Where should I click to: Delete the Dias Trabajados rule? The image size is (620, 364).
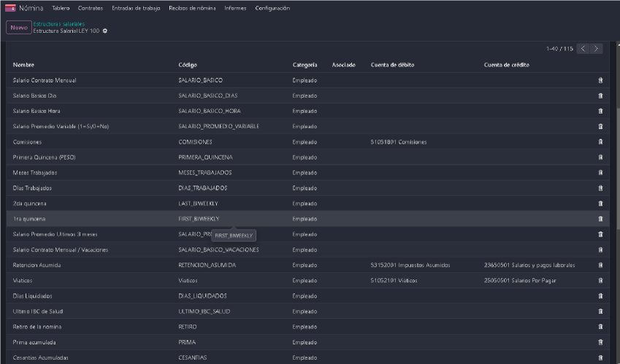[x=600, y=188]
